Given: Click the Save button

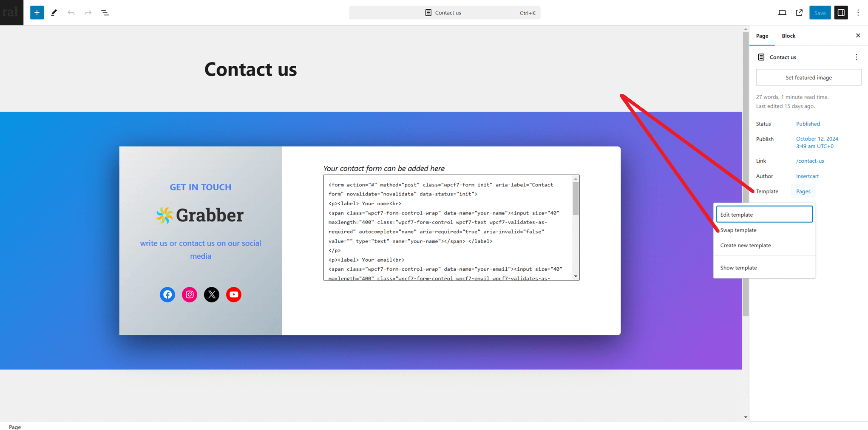Looking at the screenshot, I should tap(820, 13).
